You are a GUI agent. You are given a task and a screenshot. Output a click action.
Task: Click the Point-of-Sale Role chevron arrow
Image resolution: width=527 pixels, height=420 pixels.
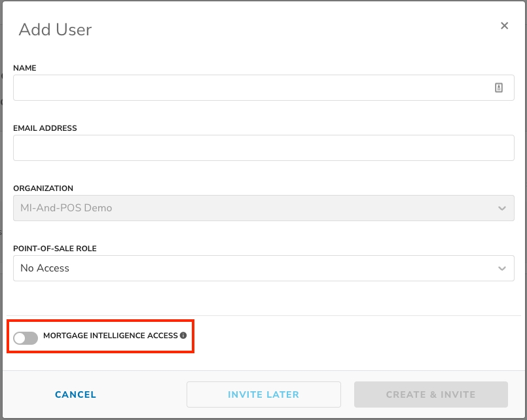(501, 268)
